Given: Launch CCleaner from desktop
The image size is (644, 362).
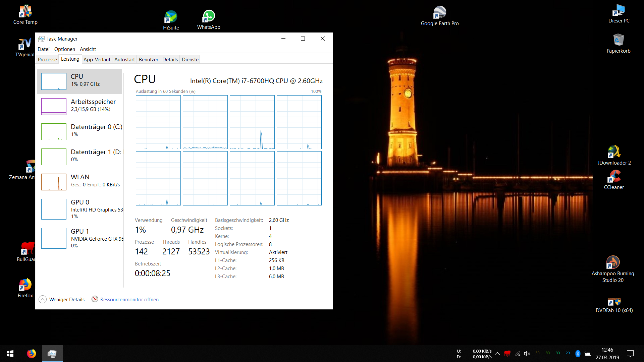Looking at the screenshot, I should (x=614, y=180).
